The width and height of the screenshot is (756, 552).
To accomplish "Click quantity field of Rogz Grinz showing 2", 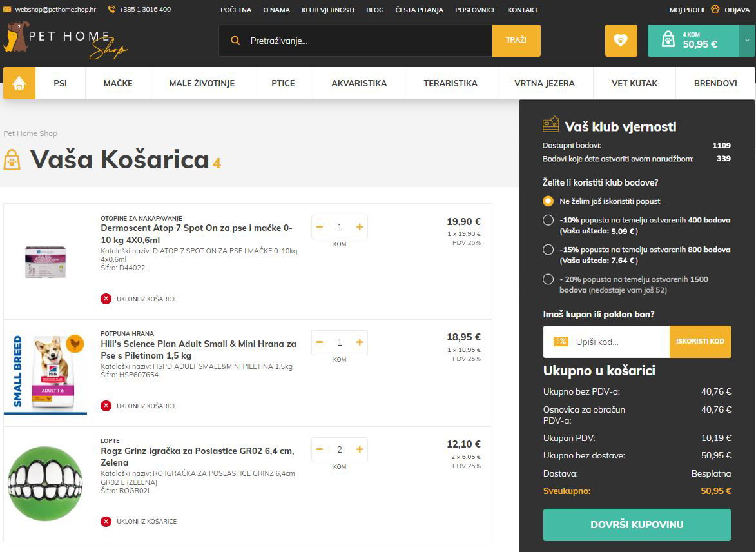I will tap(340, 449).
